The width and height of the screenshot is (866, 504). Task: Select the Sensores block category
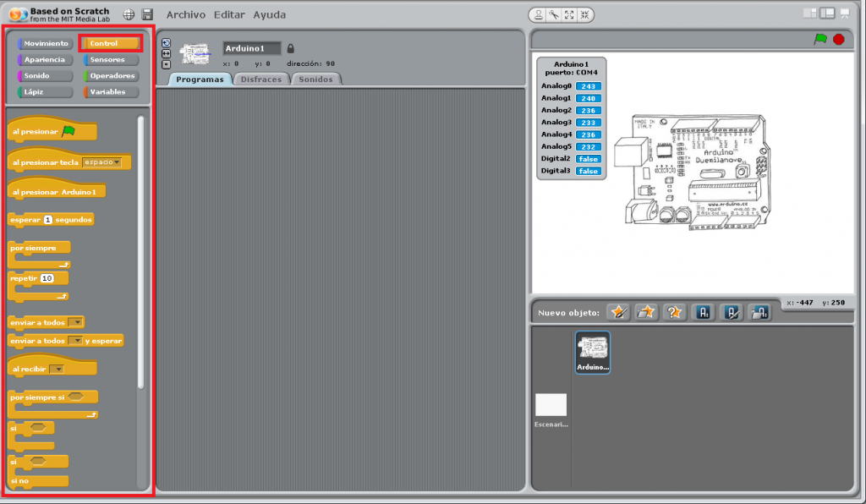pos(111,58)
